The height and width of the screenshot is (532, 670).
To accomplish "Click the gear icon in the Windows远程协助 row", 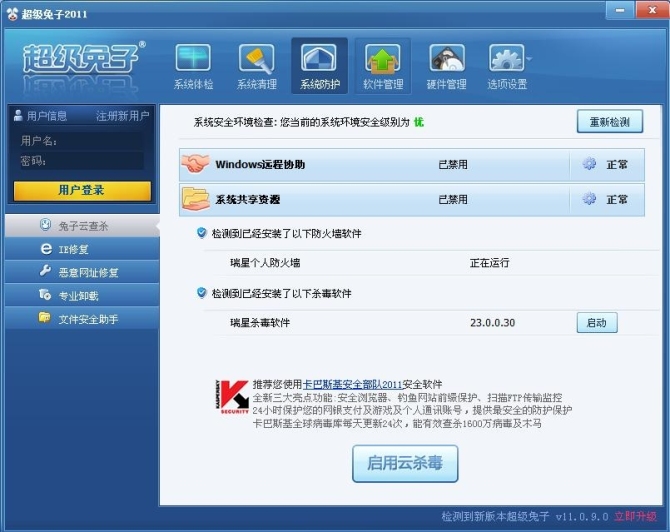I will 589,164.
